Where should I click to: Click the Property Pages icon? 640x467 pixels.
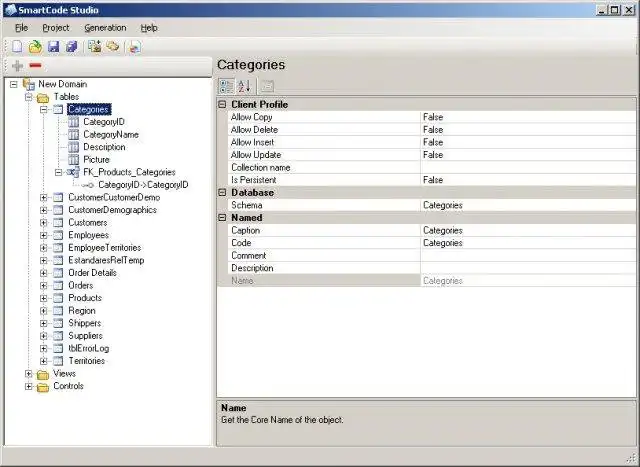pyautogui.click(x=267, y=86)
